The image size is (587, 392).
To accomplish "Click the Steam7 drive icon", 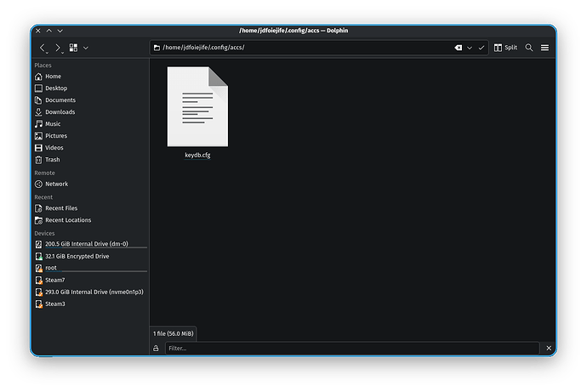I will coord(38,280).
